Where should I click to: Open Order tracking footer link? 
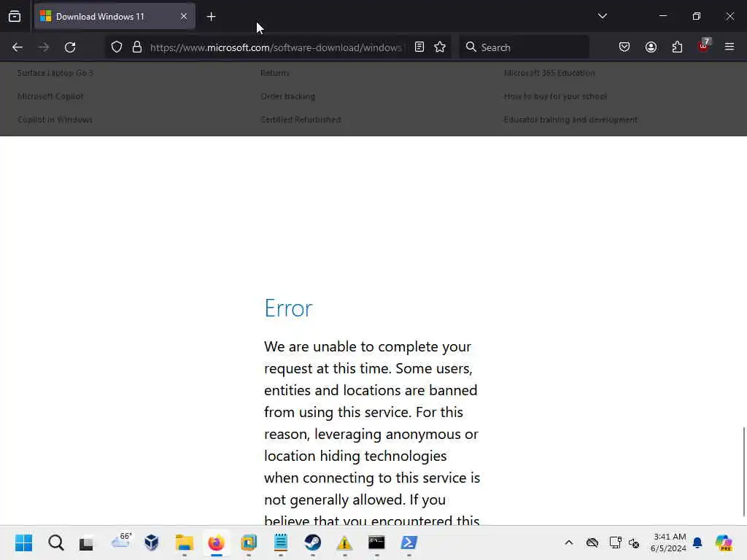coord(287,96)
